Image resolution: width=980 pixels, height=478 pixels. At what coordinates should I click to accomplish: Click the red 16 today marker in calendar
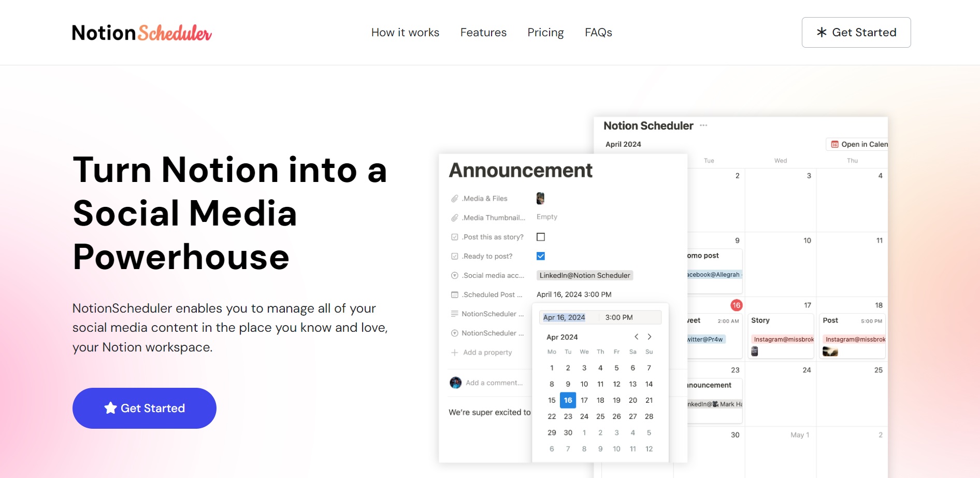pos(736,305)
